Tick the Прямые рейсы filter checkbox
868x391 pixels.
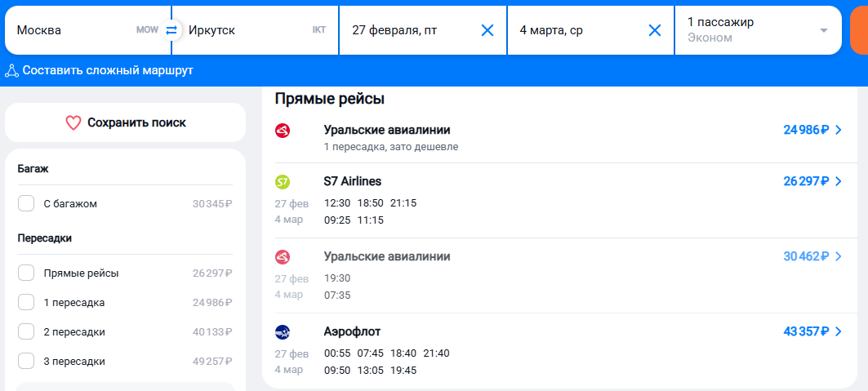[26, 273]
